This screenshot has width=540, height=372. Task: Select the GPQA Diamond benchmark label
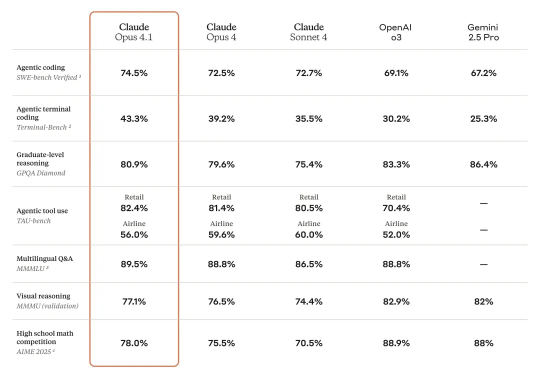41,173
